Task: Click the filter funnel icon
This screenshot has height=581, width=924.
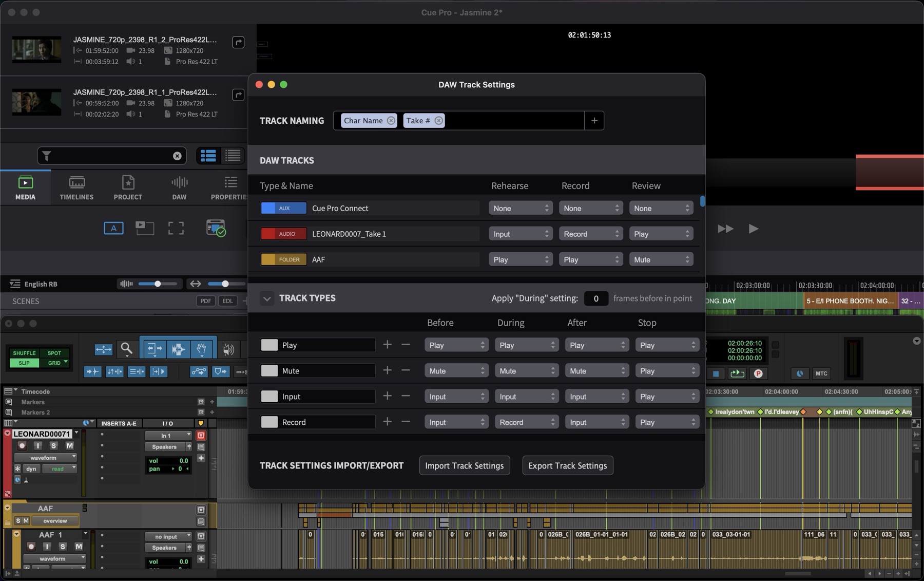Action: coord(47,156)
